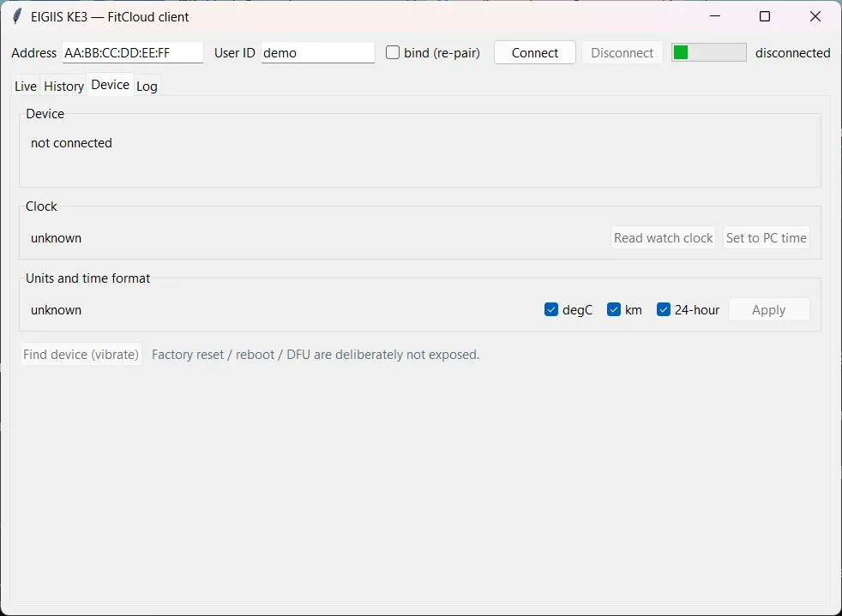Click the Connect button
This screenshot has width=842, height=616.
[535, 52]
